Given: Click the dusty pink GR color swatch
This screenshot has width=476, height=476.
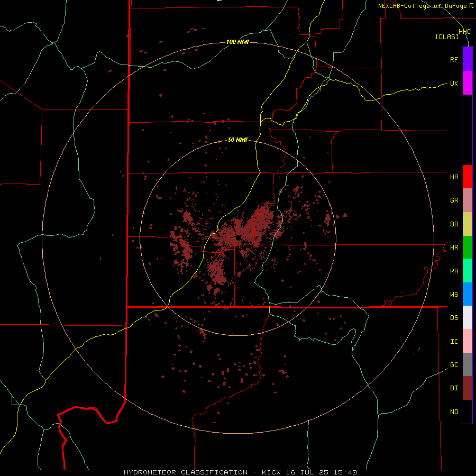Looking at the screenshot, I should tap(467, 200).
